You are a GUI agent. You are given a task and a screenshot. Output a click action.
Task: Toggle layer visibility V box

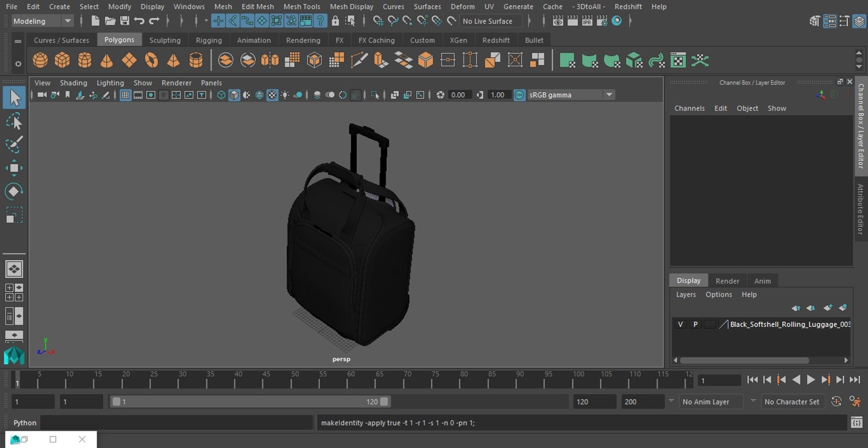tap(680, 324)
